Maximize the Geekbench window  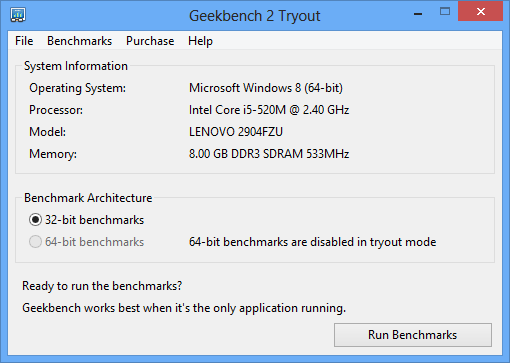(x=445, y=12)
